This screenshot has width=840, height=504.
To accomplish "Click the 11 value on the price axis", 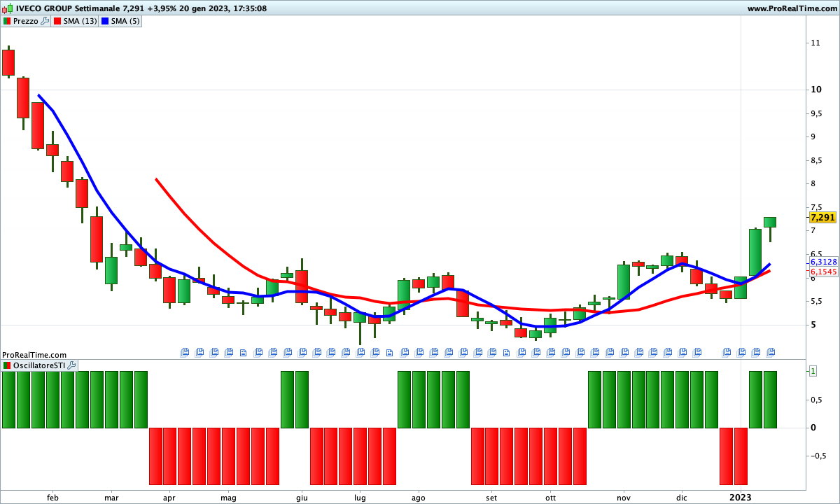I will (815, 43).
